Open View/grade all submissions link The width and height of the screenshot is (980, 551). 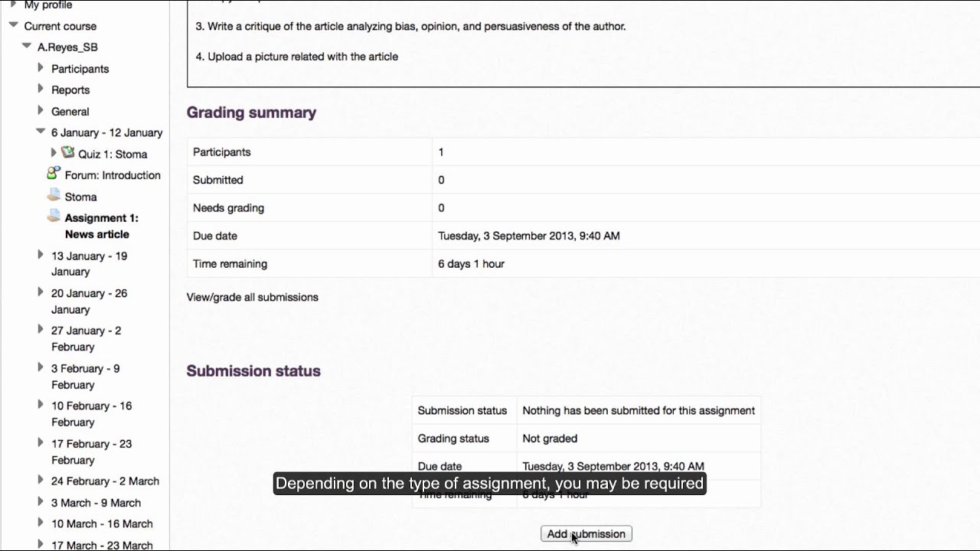253,297
